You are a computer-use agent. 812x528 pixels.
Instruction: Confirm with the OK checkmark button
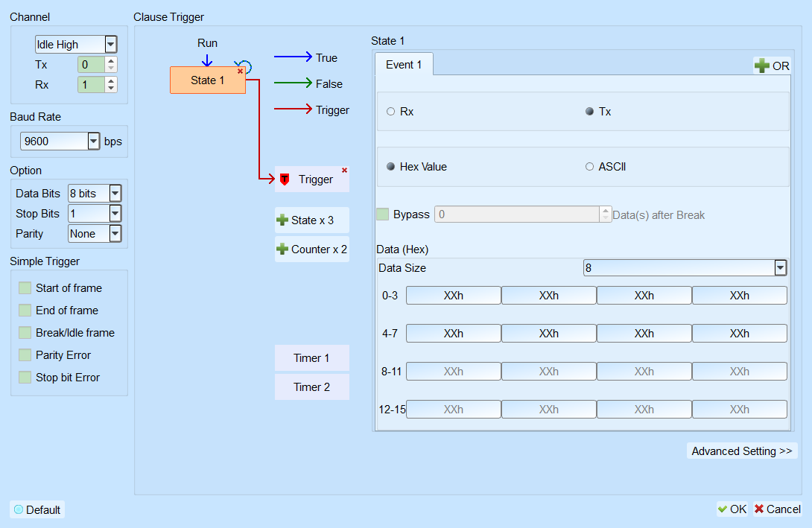tap(732, 509)
